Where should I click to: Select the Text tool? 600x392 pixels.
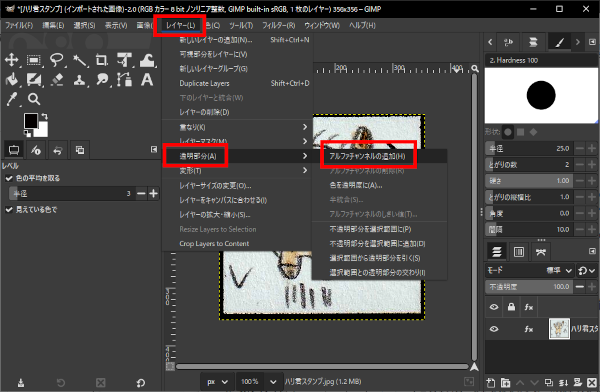[x=147, y=80]
